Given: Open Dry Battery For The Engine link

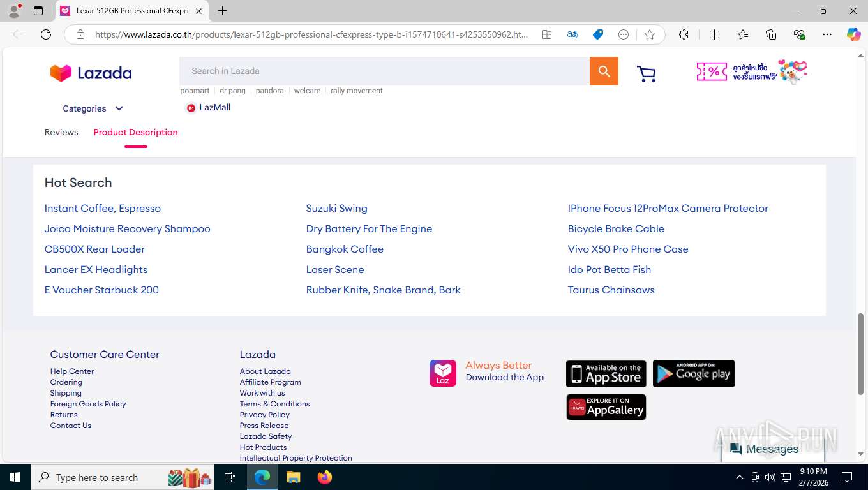Looking at the screenshot, I should click(x=369, y=228).
